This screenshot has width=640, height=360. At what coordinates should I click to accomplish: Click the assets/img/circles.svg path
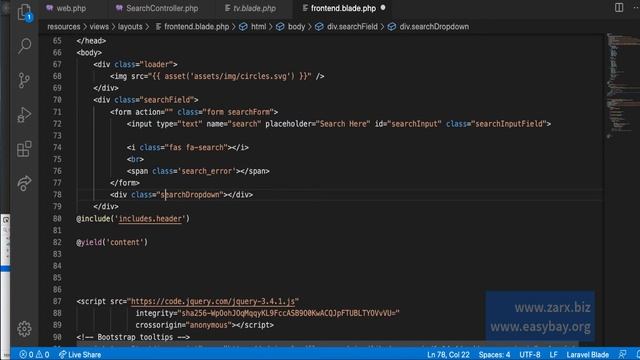pyautogui.click(x=240, y=76)
